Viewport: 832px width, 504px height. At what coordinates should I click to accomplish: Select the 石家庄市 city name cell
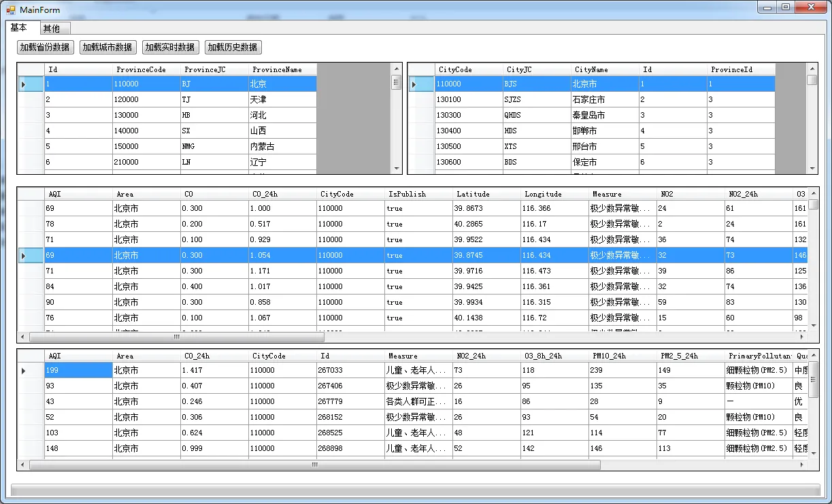tap(605, 99)
